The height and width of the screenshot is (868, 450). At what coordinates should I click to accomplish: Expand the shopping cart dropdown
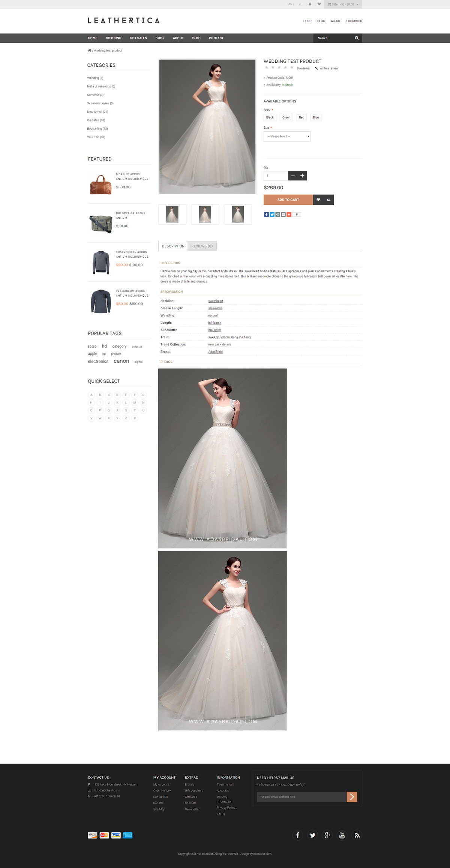(343, 4)
